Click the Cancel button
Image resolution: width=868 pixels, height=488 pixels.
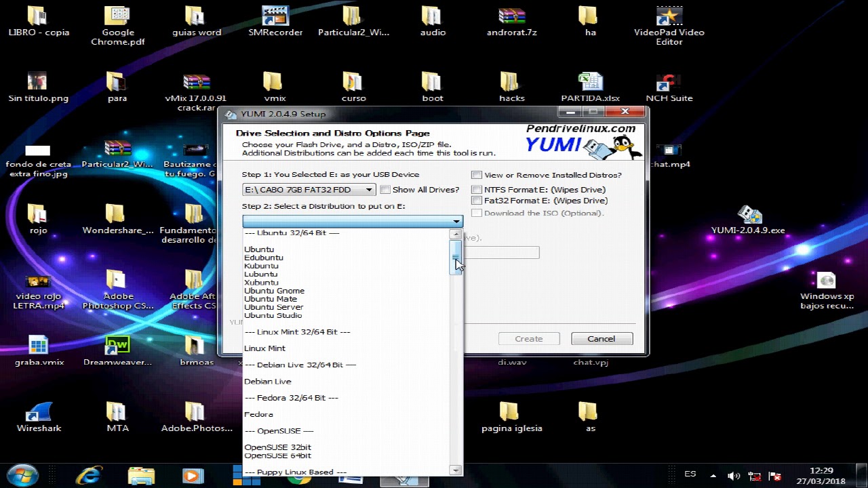[x=601, y=339]
